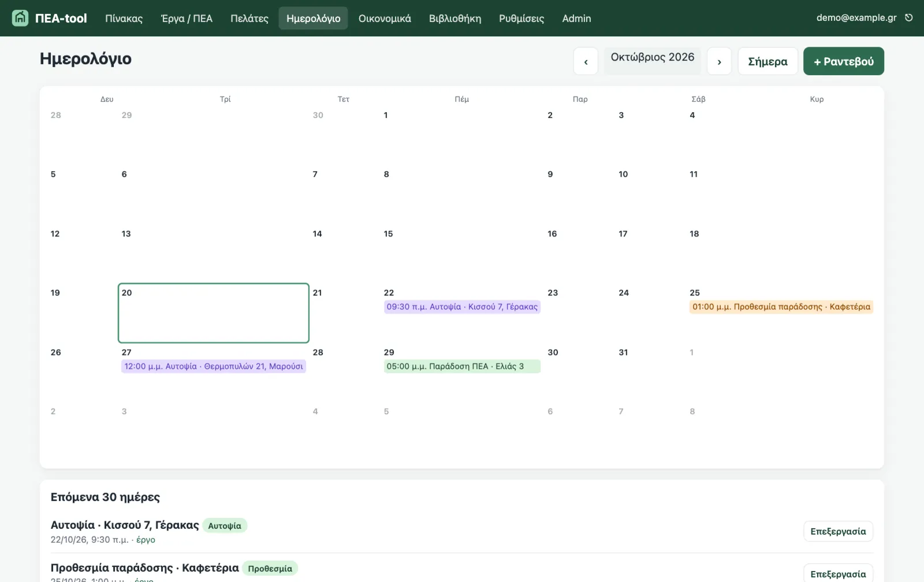The height and width of the screenshot is (582, 924).
Task: Open the 09:30 Αυτοψία Κισσού 7 event
Action: pos(462,307)
